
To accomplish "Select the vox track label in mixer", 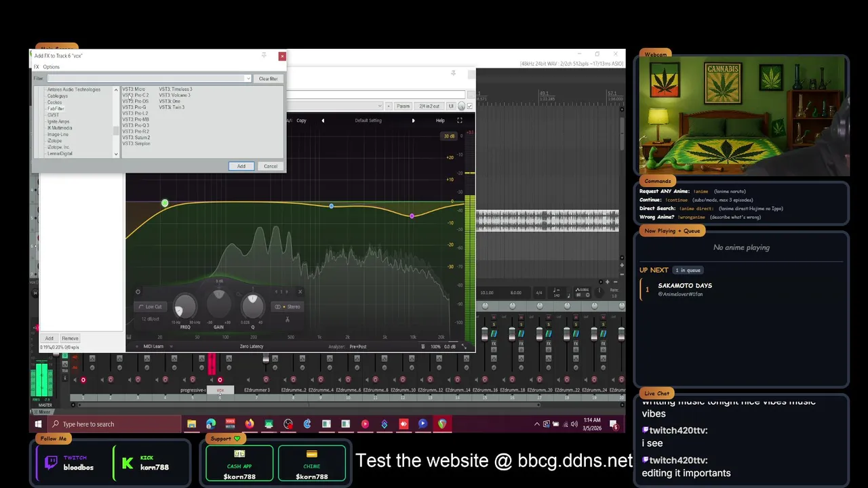I will click(x=220, y=390).
